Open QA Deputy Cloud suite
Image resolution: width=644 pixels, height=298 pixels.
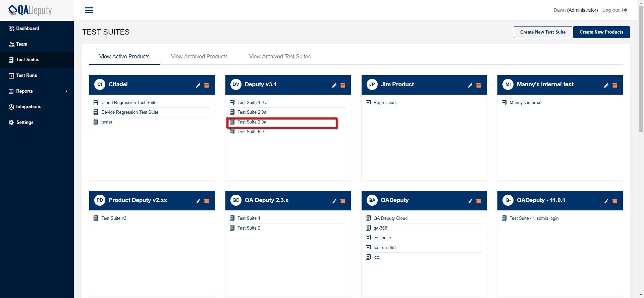(x=390, y=218)
